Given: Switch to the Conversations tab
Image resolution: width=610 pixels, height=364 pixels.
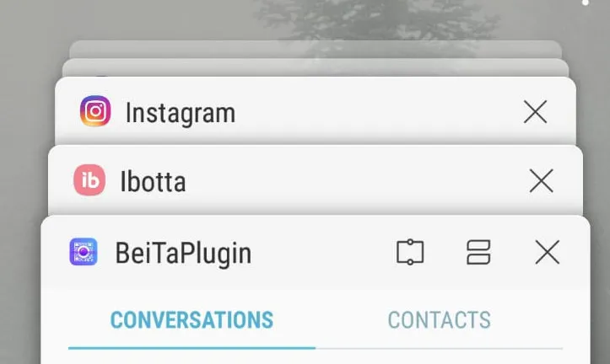Looking at the screenshot, I should click(x=192, y=320).
